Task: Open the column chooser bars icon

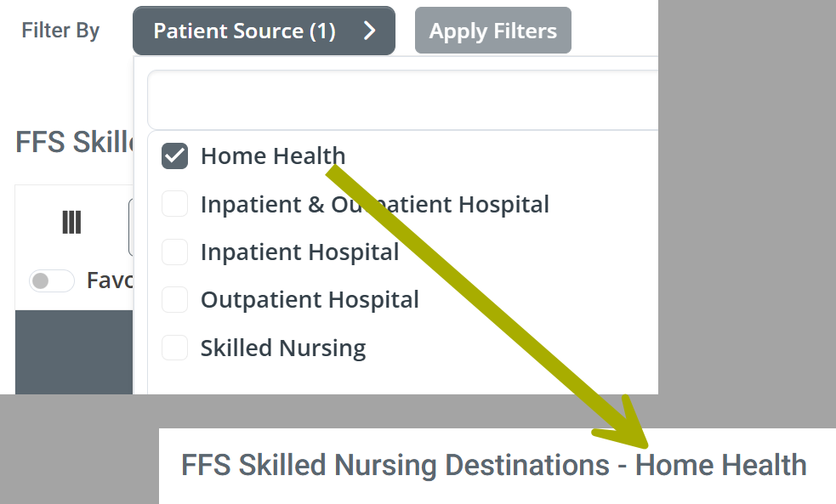Action: (x=71, y=223)
